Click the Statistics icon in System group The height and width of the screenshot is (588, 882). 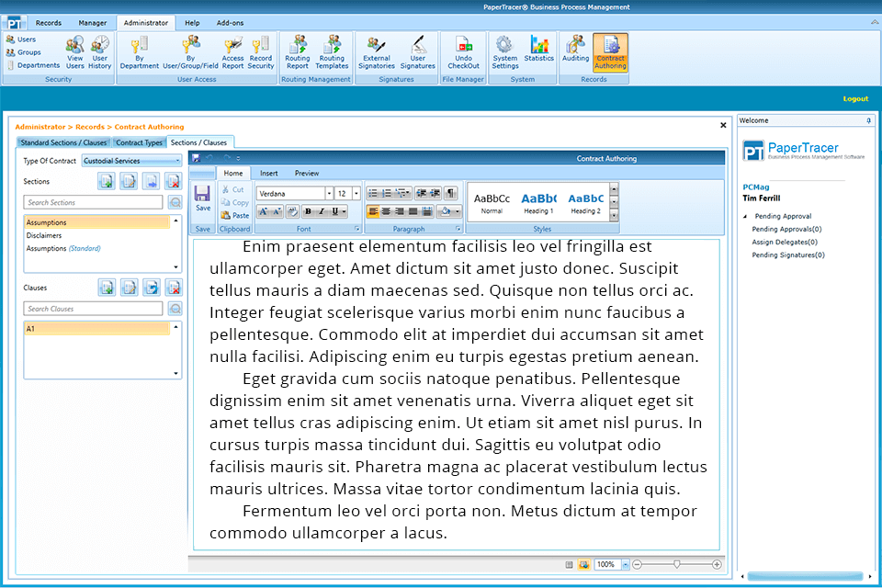[x=538, y=49]
